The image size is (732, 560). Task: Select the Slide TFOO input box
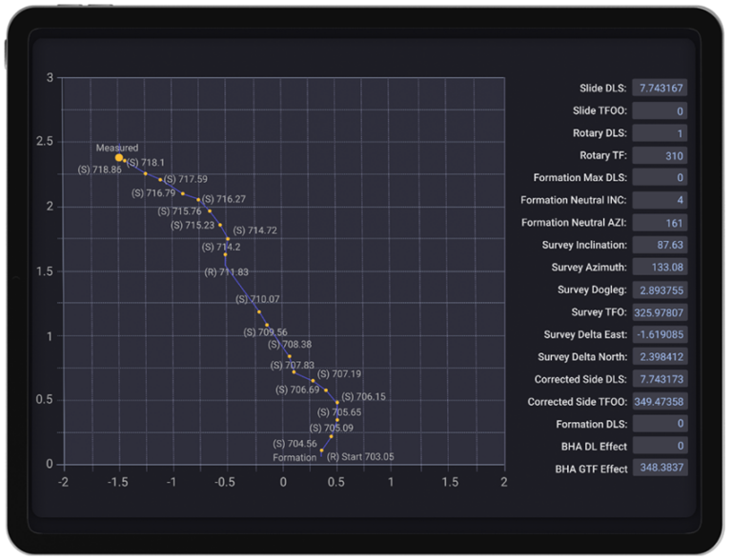pyautogui.click(x=660, y=110)
